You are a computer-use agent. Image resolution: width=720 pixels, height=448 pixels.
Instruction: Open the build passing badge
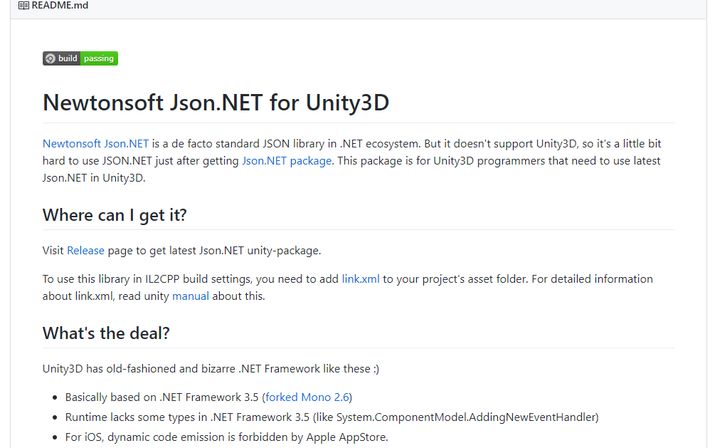80,58
